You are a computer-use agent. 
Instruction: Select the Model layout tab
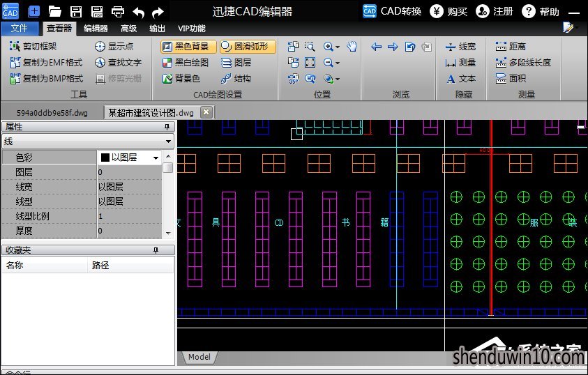(x=199, y=357)
